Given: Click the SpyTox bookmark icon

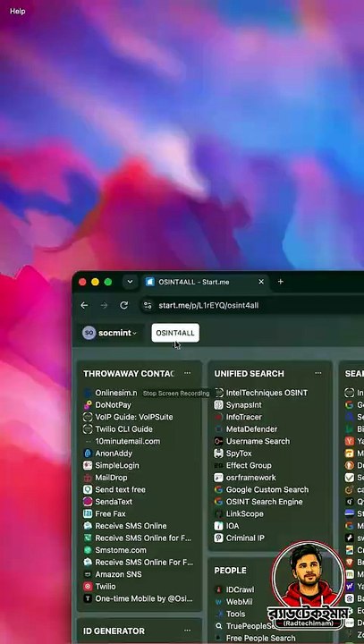Looking at the screenshot, I should click(x=218, y=453).
